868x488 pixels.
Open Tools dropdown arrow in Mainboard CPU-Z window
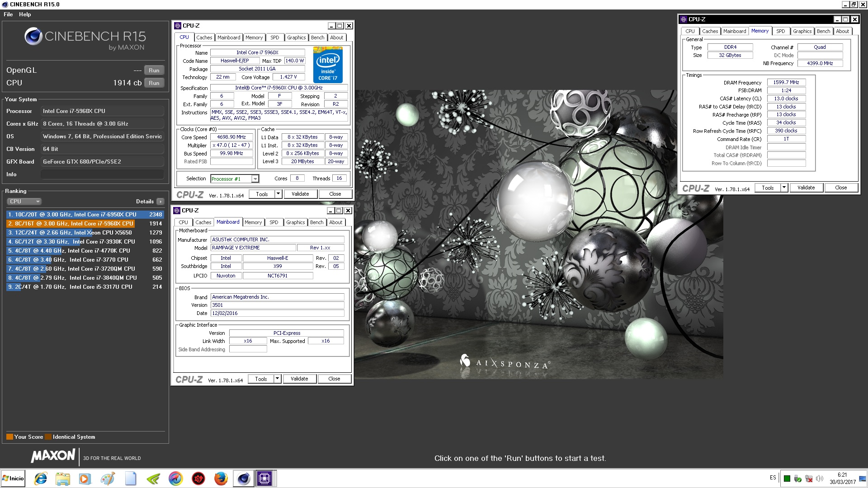point(278,379)
